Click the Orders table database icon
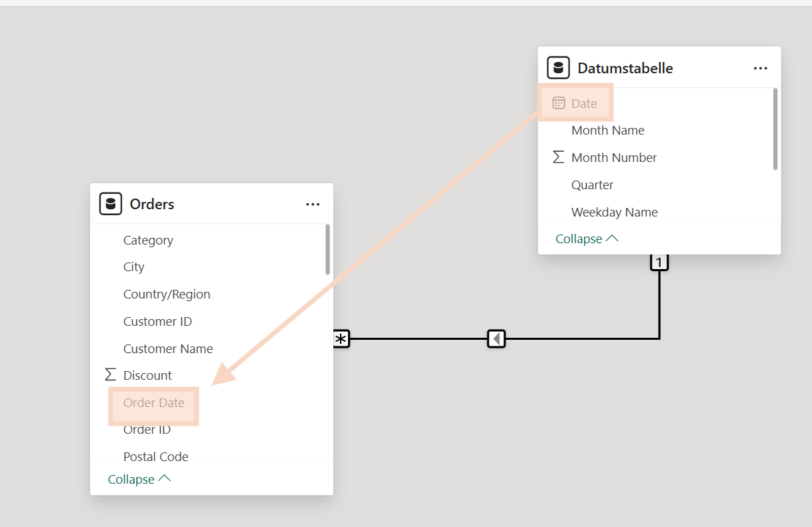 click(x=111, y=204)
